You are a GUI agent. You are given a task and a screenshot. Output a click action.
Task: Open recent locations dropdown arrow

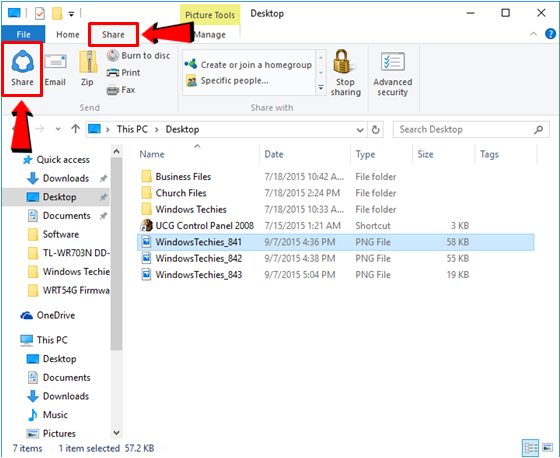coord(58,129)
